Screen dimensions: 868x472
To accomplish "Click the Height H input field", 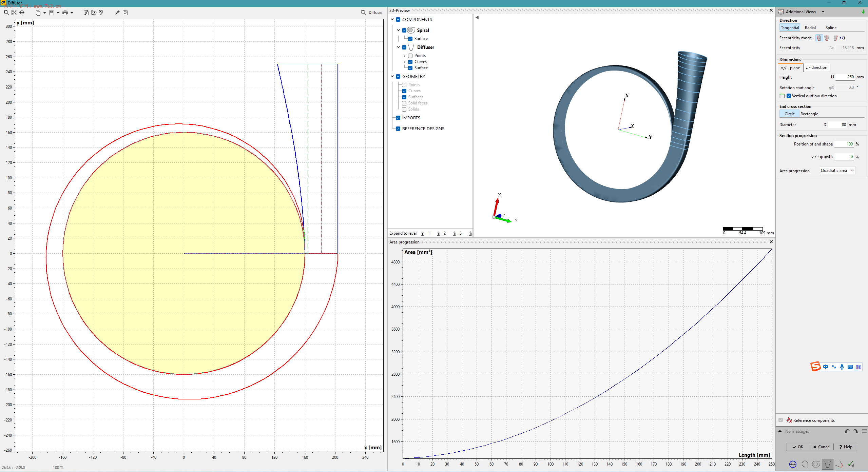I will click(845, 77).
